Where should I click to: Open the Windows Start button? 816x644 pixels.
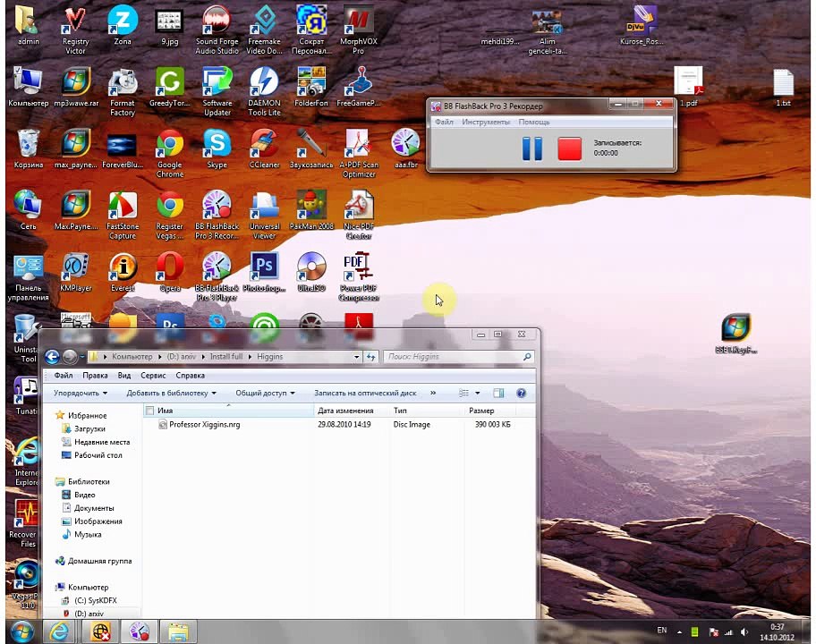pyautogui.click(x=21, y=632)
